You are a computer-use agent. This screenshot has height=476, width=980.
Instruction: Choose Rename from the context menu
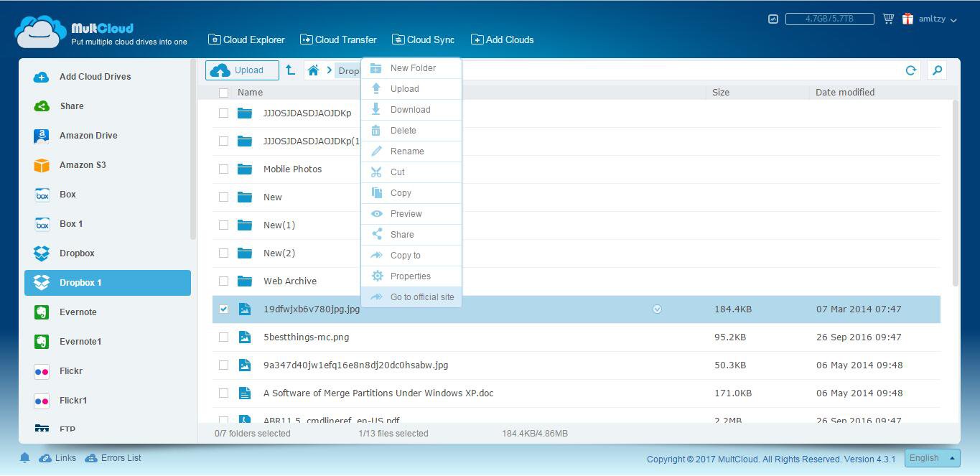click(x=407, y=151)
